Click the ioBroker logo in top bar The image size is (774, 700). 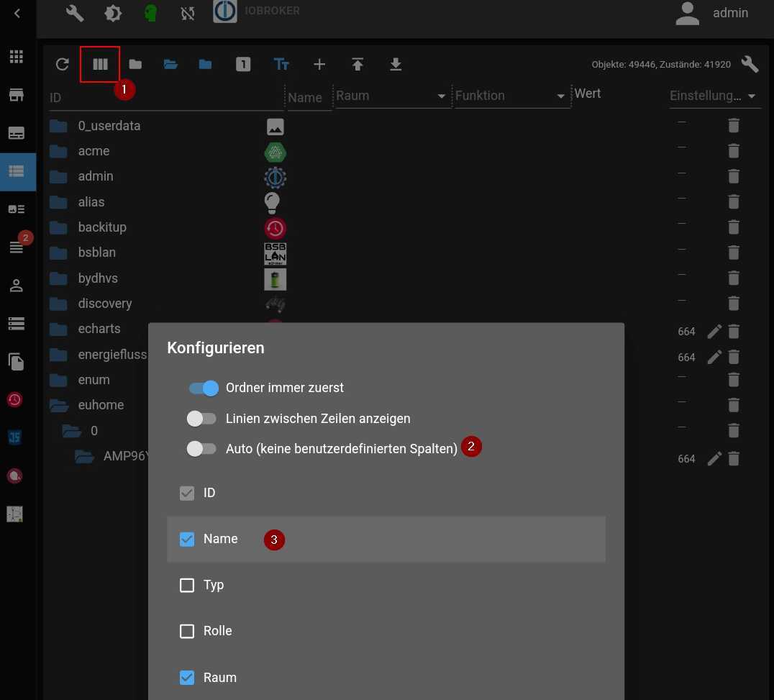click(x=225, y=12)
